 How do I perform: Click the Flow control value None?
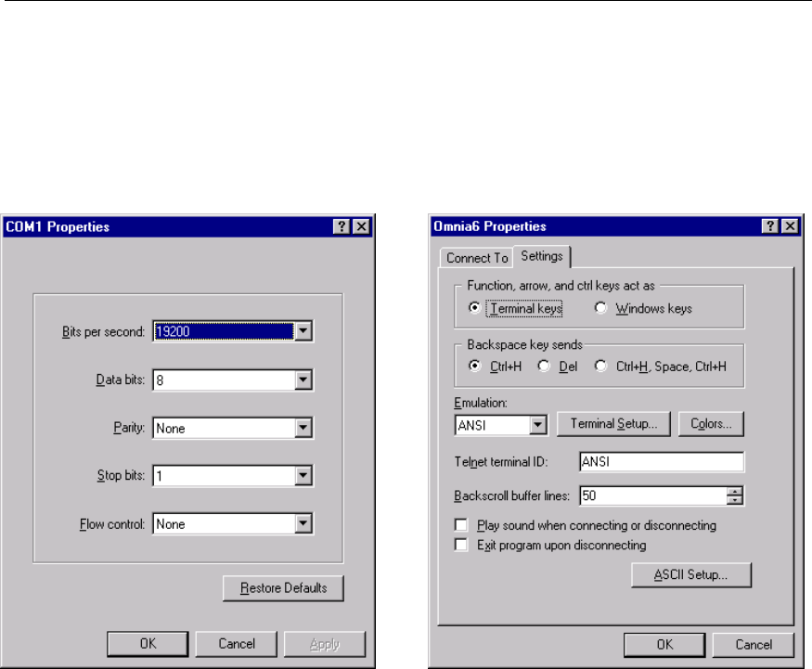(171, 524)
